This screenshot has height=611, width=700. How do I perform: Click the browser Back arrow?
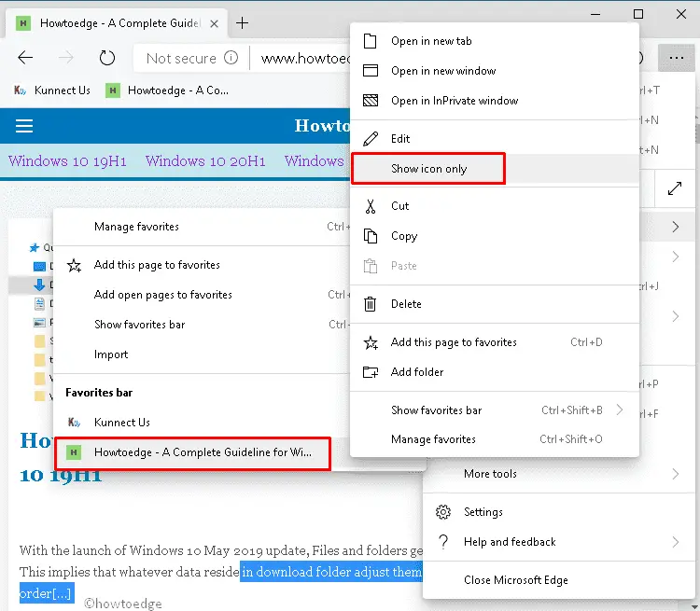pos(25,58)
